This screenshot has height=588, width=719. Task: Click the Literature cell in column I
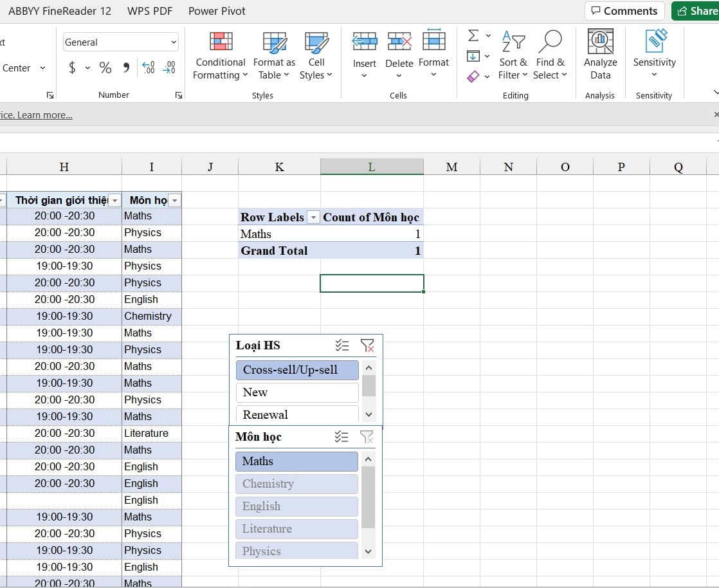pos(152,433)
